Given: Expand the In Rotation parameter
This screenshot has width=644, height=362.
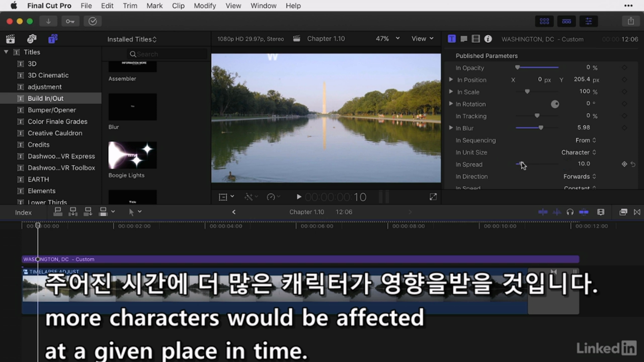Looking at the screenshot, I should [x=451, y=104].
